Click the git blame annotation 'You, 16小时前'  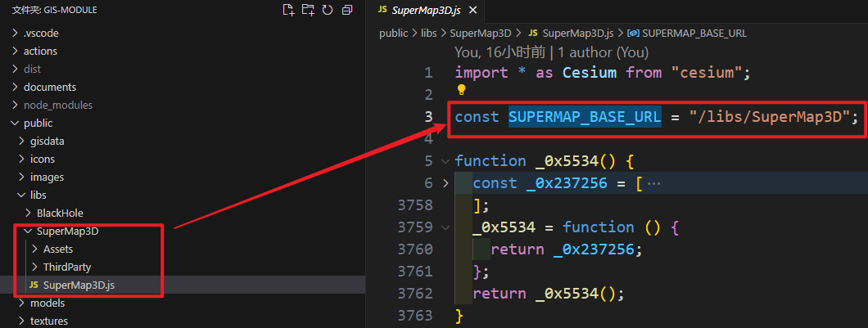pyautogui.click(x=499, y=52)
